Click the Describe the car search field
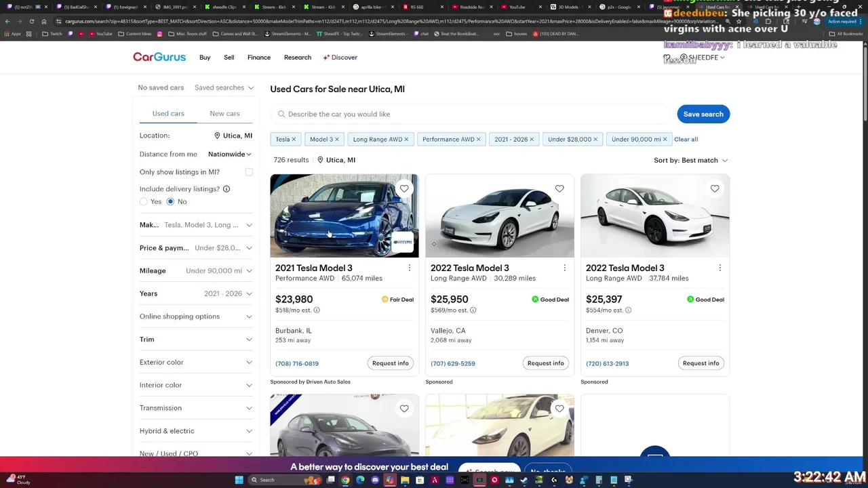This screenshot has width=868, height=488. pyautogui.click(x=471, y=114)
